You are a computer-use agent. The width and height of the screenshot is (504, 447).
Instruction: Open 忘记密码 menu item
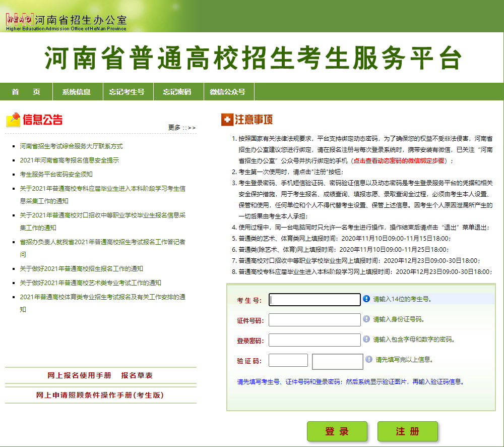click(x=177, y=92)
